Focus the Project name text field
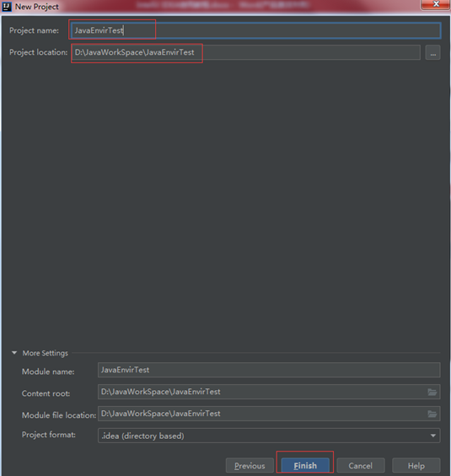Screen dimensions: 451x476 (x=255, y=30)
